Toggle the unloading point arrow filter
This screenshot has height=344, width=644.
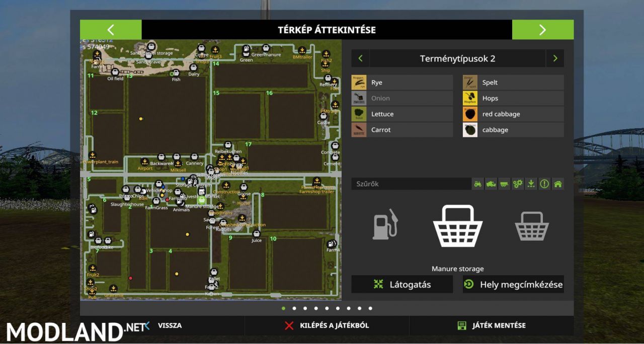click(531, 184)
